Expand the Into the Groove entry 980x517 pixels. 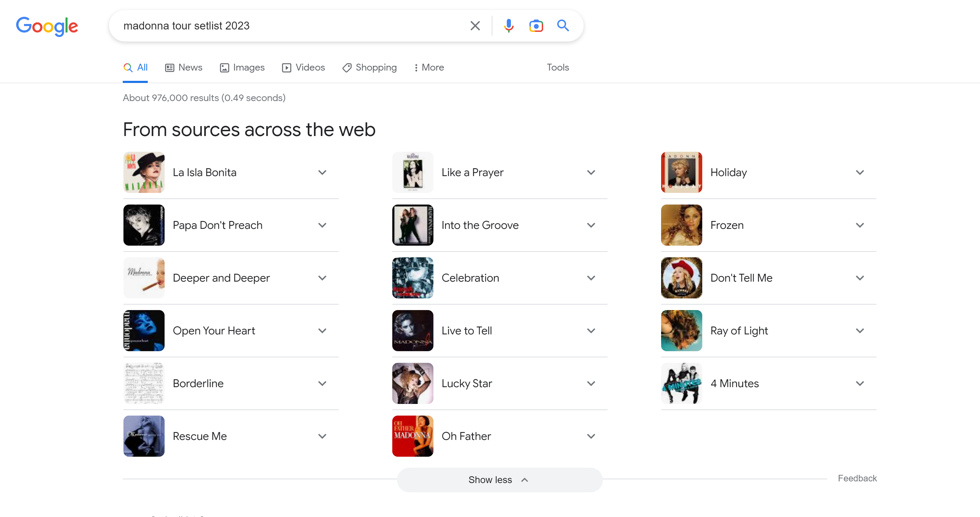pyautogui.click(x=591, y=225)
